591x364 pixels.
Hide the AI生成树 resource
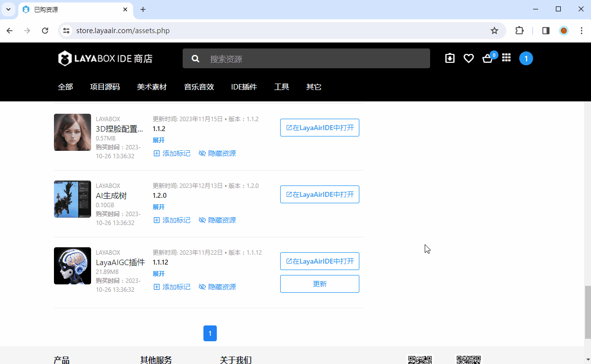point(217,220)
